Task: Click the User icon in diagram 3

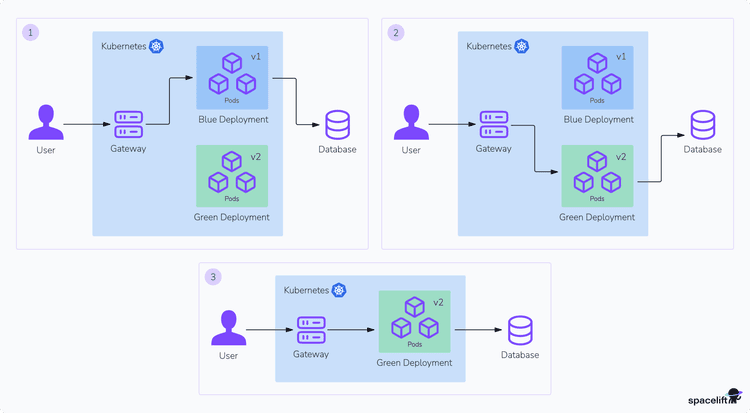Action: [x=229, y=328]
